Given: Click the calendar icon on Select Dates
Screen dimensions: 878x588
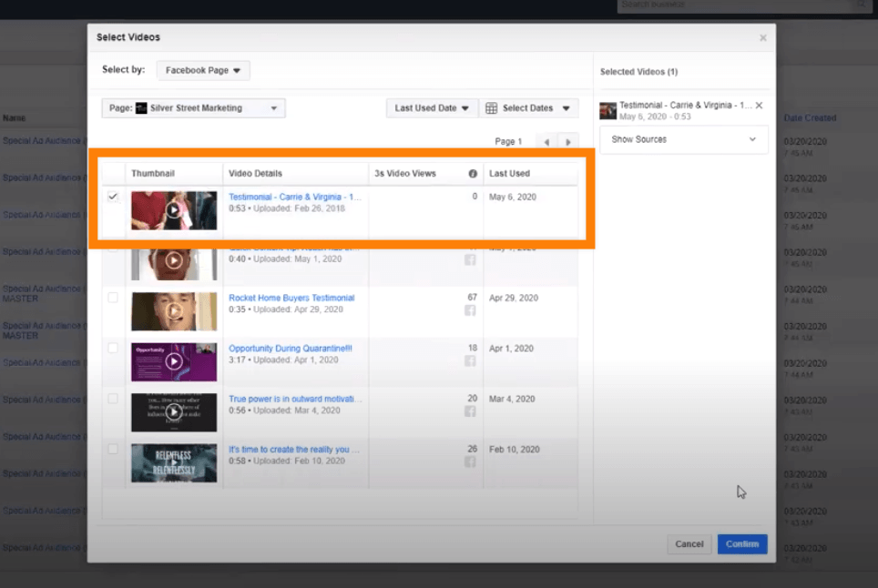Looking at the screenshot, I should (x=491, y=108).
